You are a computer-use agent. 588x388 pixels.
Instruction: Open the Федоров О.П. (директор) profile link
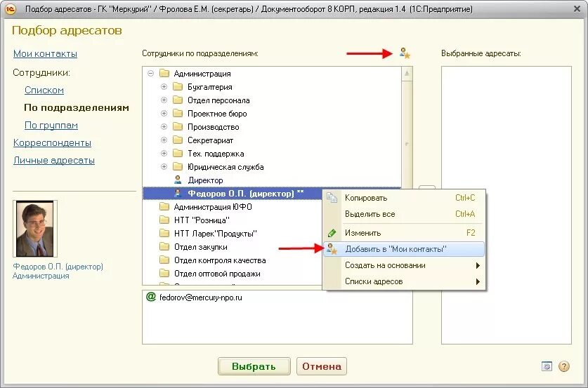click(x=58, y=267)
